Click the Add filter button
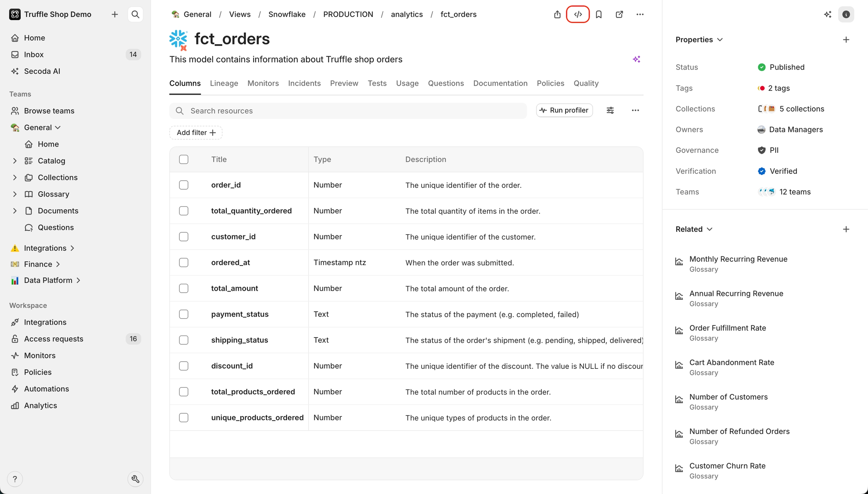The height and width of the screenshot is (494, 868). tap(196, 132)
